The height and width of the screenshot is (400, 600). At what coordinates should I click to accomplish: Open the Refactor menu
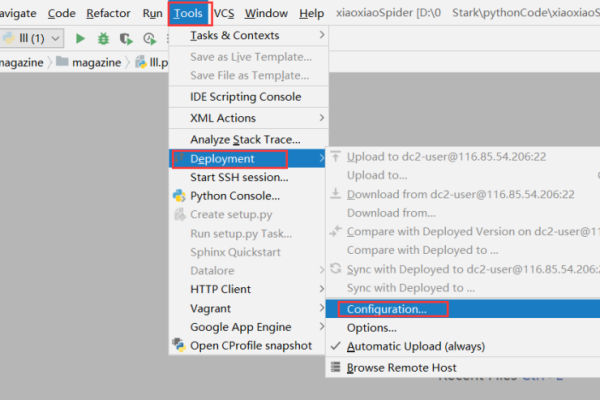pyautogui.click(x=108, y=13)
